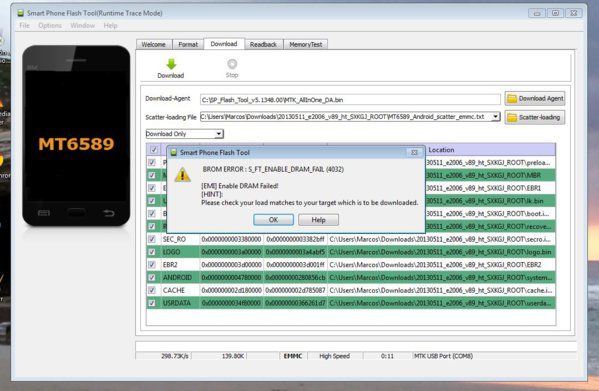Select the Download tab

[x=224, y=44]
